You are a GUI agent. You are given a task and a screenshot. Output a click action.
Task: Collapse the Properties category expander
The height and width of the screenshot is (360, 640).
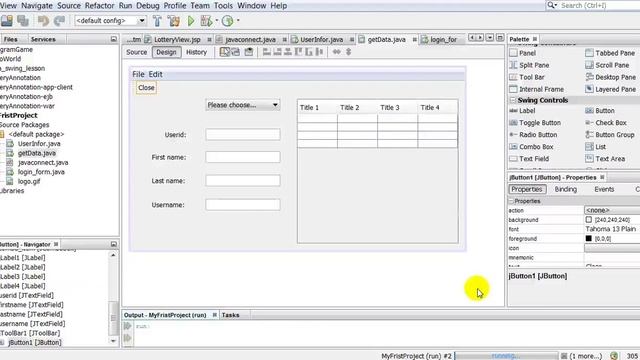pos(511,201)
